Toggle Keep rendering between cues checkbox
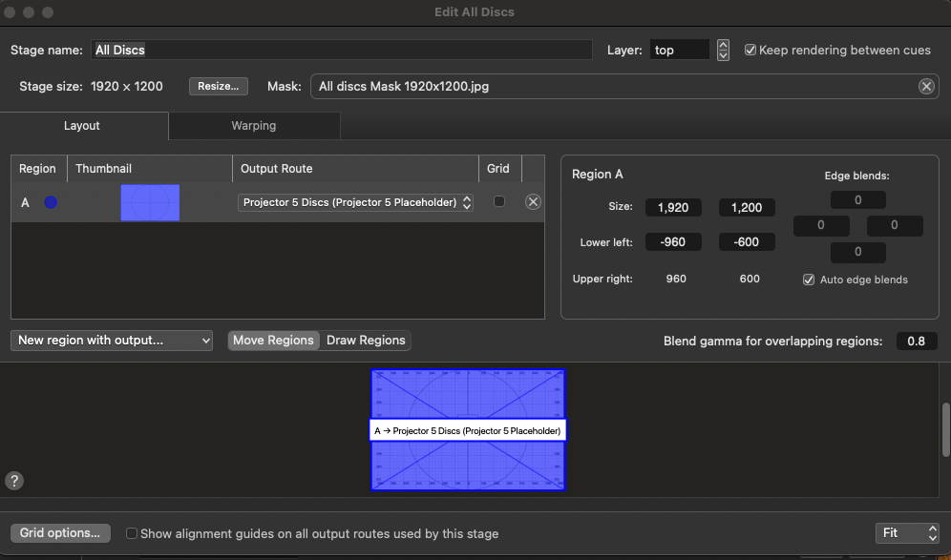 pyautogui.click(x=750, y=51)
